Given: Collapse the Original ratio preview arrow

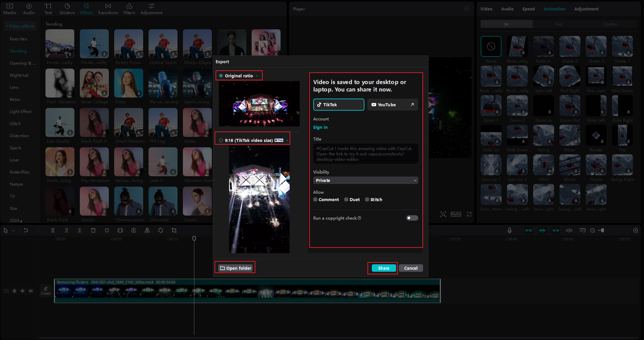Looking at the screenshot, I should [x=257, y=76].
